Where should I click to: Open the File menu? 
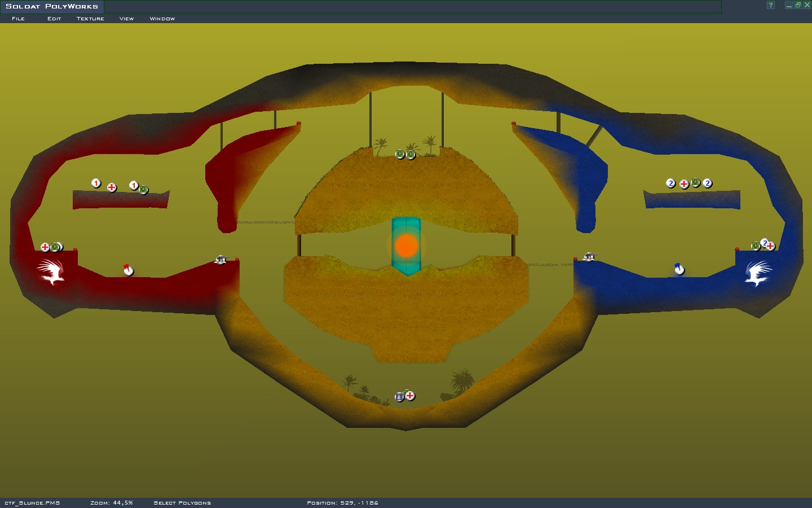click(x=18, y=19)
